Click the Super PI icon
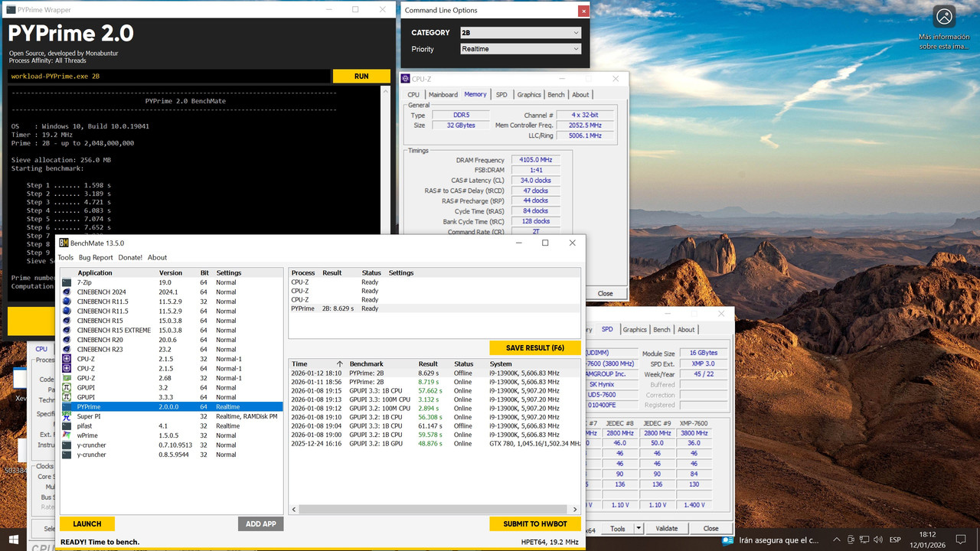This screenshot has height=551, width=980. tap(67, 416)
